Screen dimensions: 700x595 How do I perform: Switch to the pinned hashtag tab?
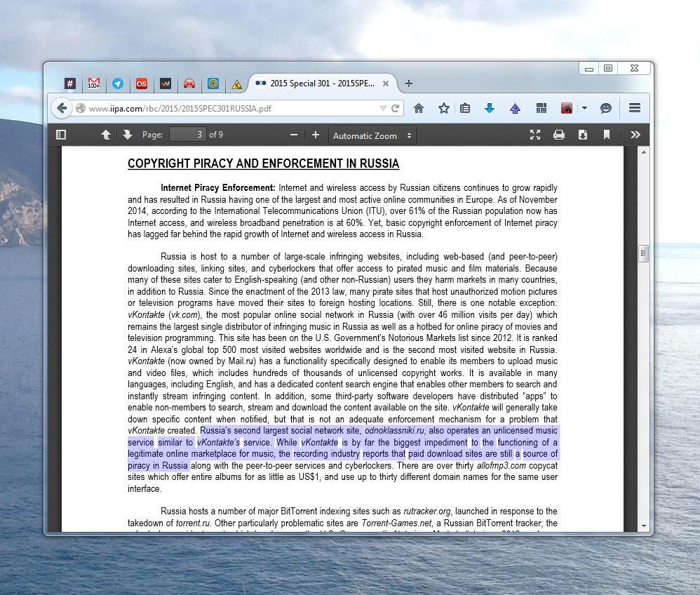[x=70, y=83]
